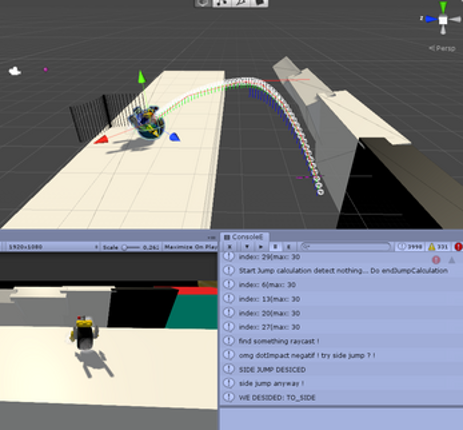The image size is (463, 430).
Task: Click the grey bottom cone on the scene gizmo
Action: point(443,30)
